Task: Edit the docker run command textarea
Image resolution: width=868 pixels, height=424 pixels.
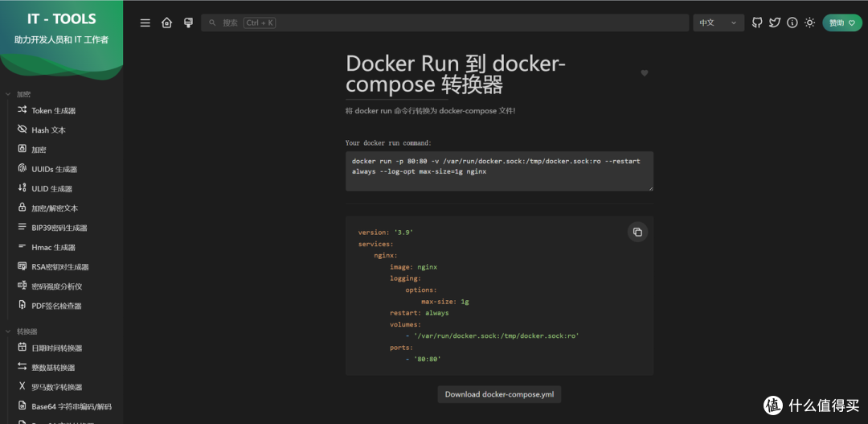Action: (x=499, y=171)
